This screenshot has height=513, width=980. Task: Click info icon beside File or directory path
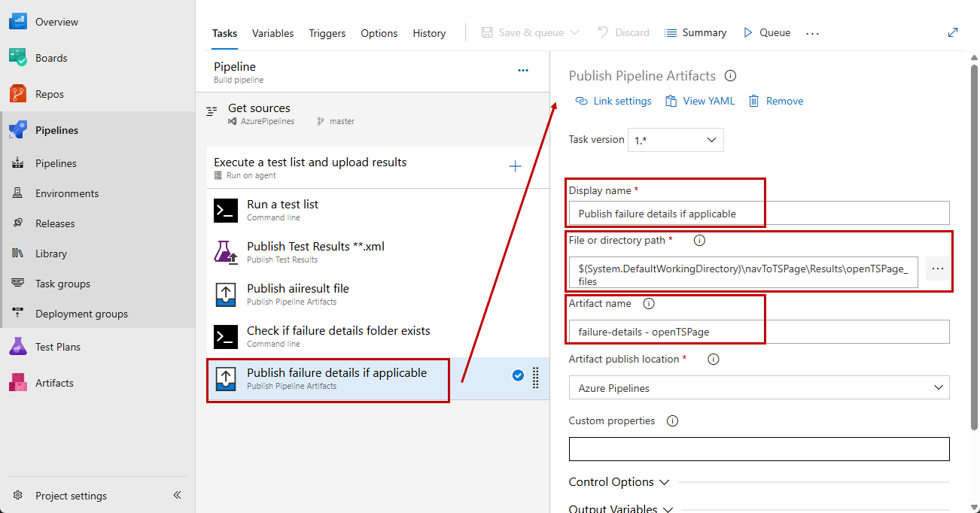(699, 240)
